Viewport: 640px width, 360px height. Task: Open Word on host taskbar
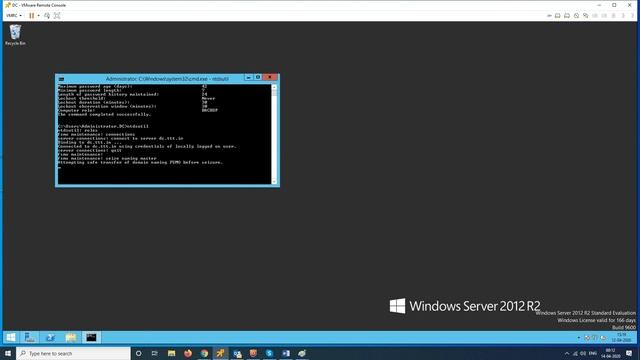coord(286,353)
